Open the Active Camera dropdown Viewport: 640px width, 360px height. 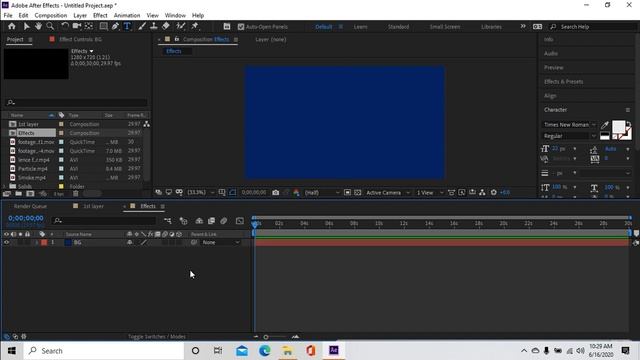pos(388,192)
